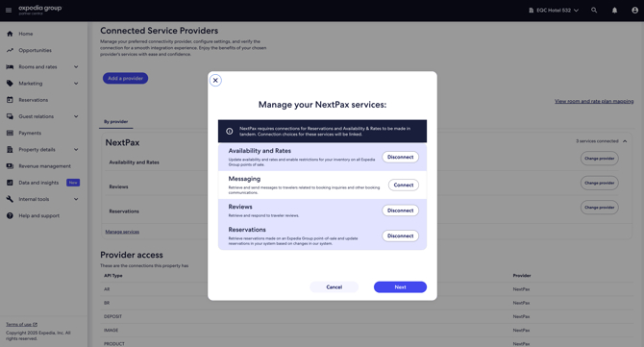
Task: Click the info icon in NextPax notice
Action: point(230,132)
